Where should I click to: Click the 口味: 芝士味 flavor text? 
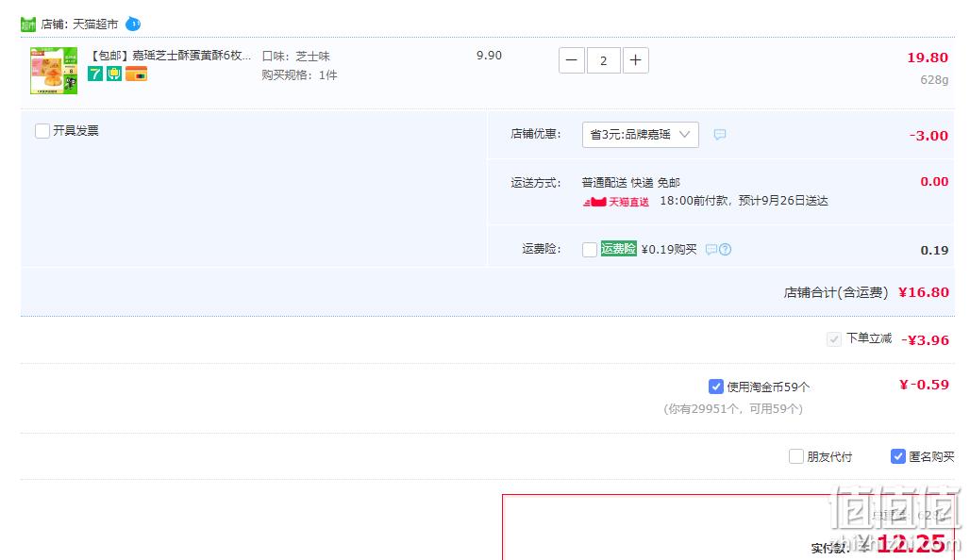pyautogui.click(x=295, y=57)
